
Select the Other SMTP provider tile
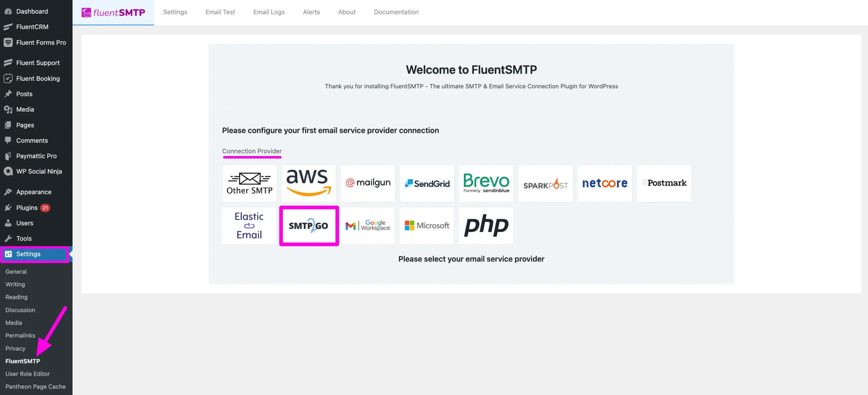pyautogui.click(x=249, y=183)
